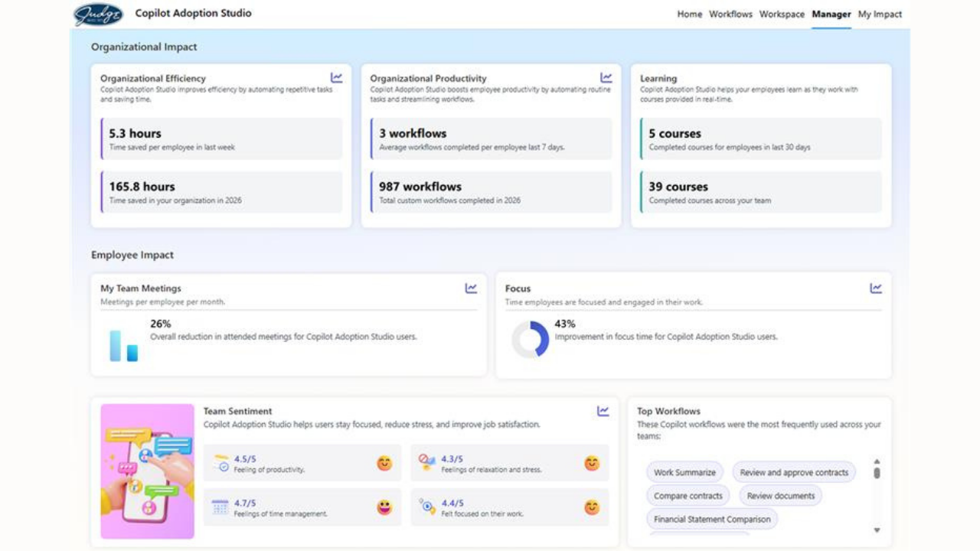This screenshot has width=980, height=551.
Task: Click 'Meetings per employee per month.' text
Action: tap(163, 302)
